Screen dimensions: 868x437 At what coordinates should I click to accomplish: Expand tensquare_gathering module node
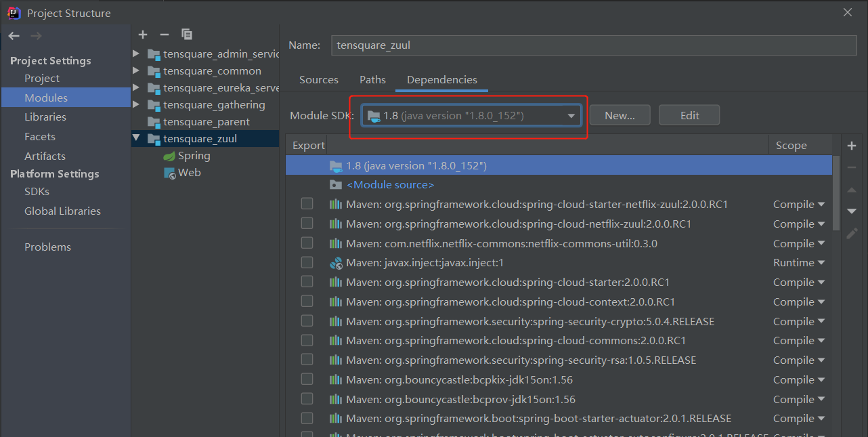[x=136, y=104]
